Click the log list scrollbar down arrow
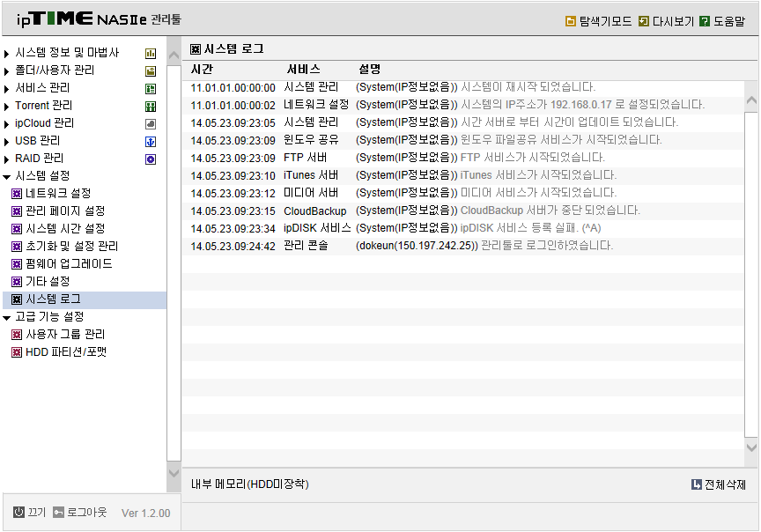Image resolution: width=761 pixels, height=532 pixels. (751, 447)
